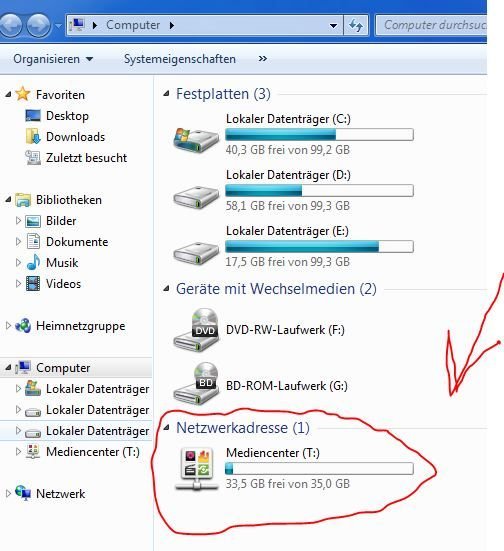Open the Organisieren menu
The height and width of the screenshot is (551, 504).
(53, 59)
